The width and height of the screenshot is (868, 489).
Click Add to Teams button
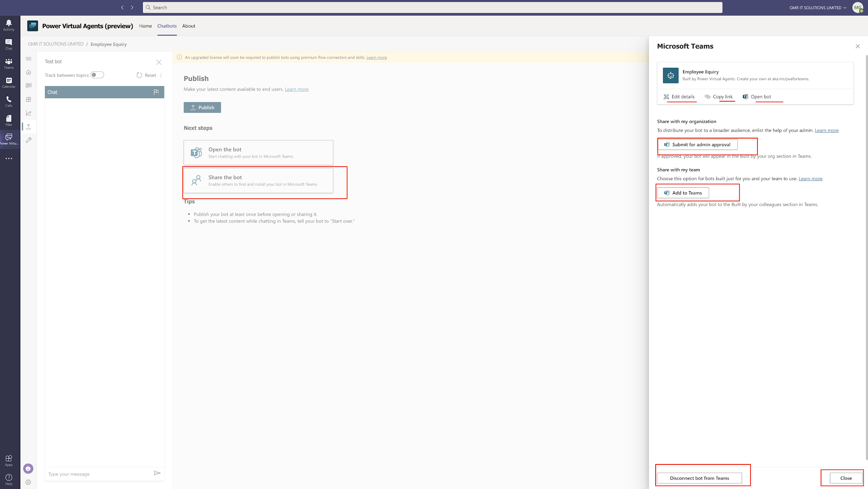tap(683, 193)
